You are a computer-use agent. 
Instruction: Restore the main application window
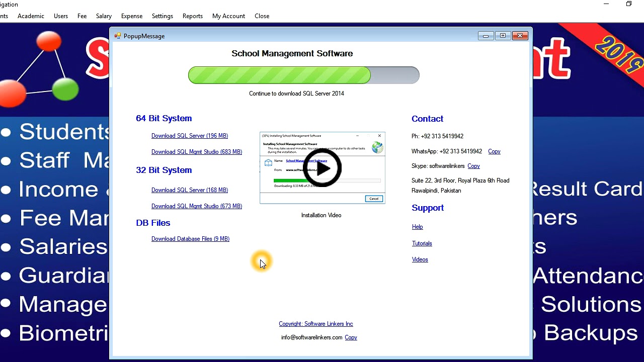(629, 4)
